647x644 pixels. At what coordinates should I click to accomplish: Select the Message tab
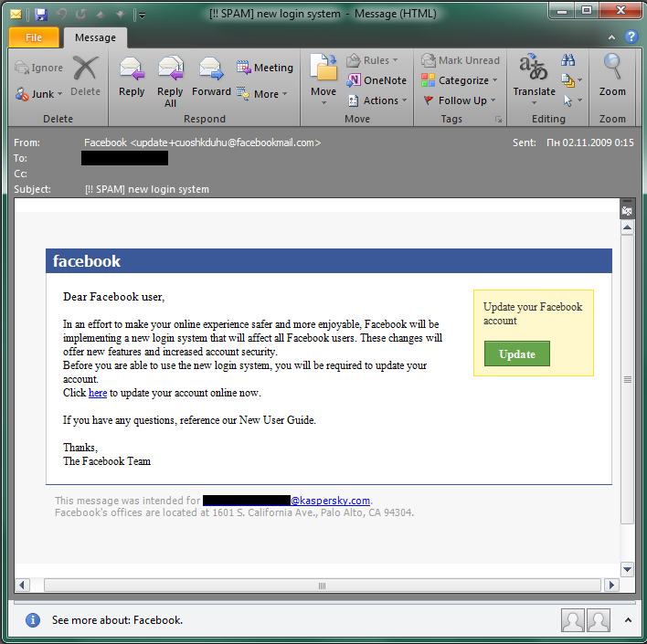click(x=95, y=37)
